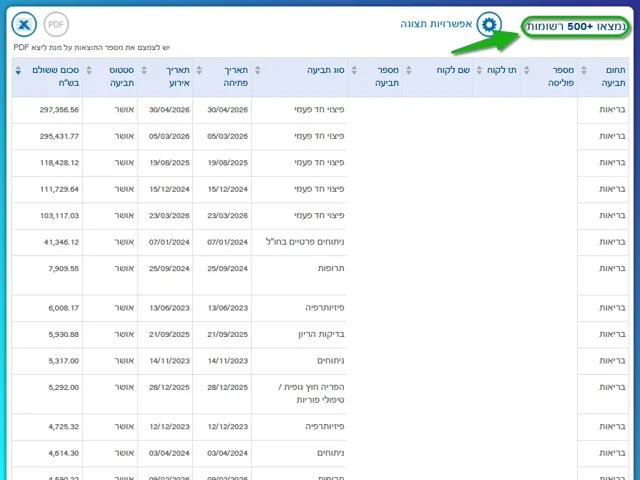This screenshot has height=480, width=640.
Task: Click the תחום תביעה header label
Action: click(x=613, y=76)
